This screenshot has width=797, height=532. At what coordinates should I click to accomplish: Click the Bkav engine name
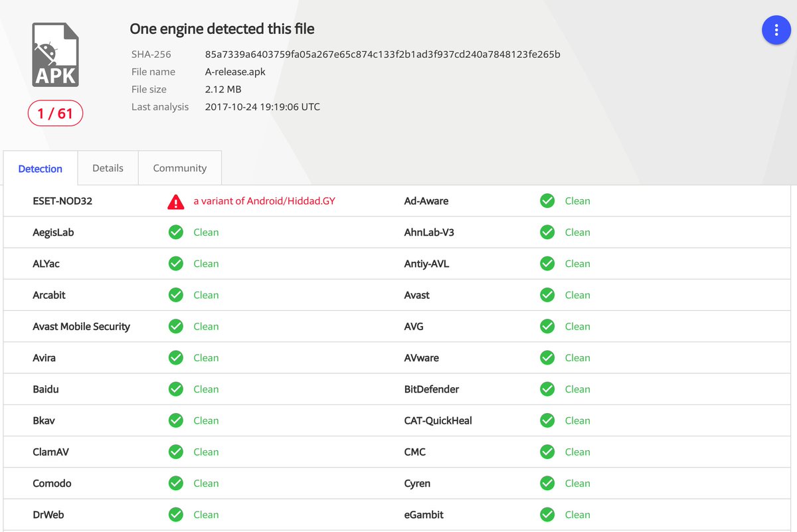click(x=44, y=420)
